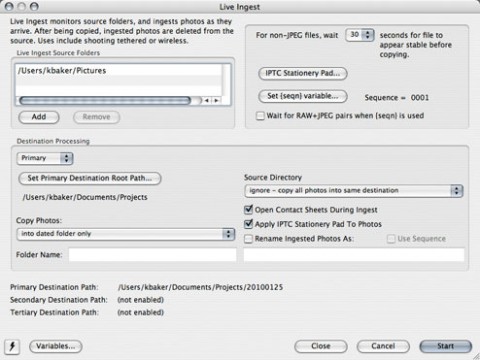480x360 pixels.
Task: Open the Primary destination dropdown
Action: click(45, 158)
